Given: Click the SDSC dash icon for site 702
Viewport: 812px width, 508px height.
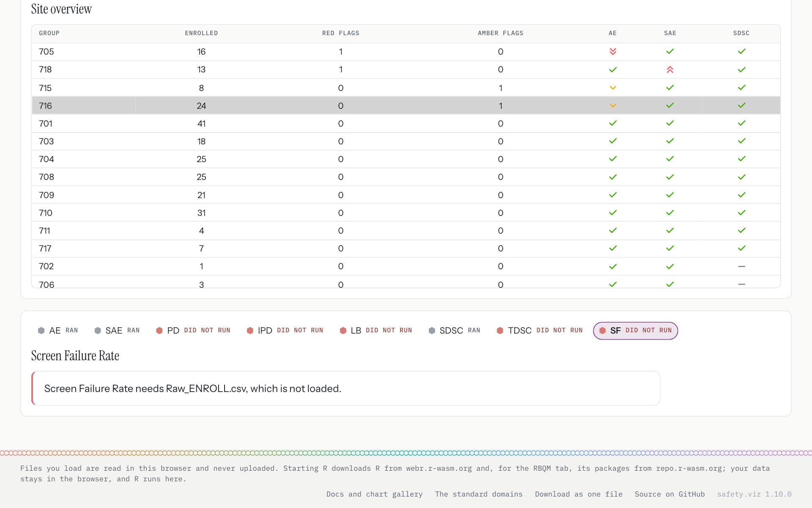Looking at the screenshot, I should click(x=741, y=266).
